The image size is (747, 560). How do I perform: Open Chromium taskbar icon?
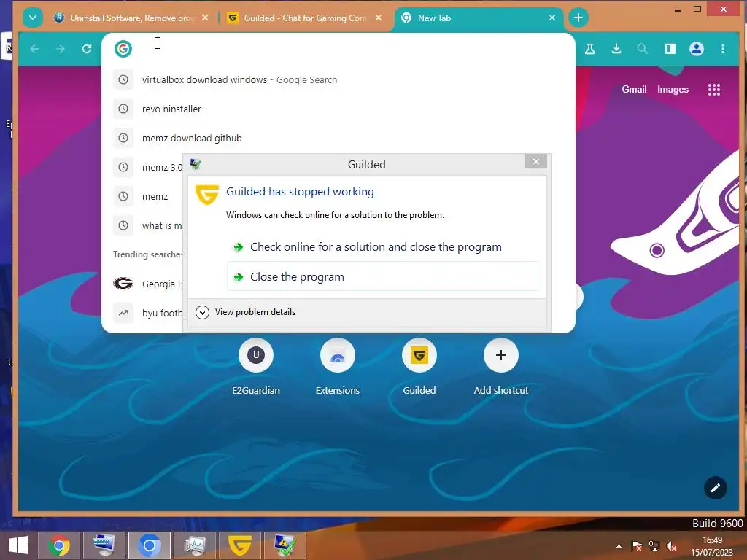[150, 545]
